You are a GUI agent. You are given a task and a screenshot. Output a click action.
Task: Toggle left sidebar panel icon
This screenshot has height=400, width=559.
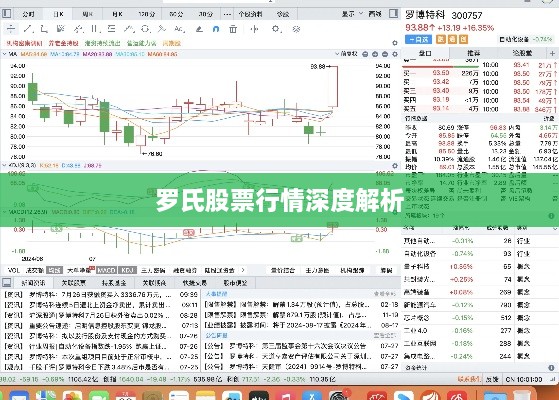6,14
